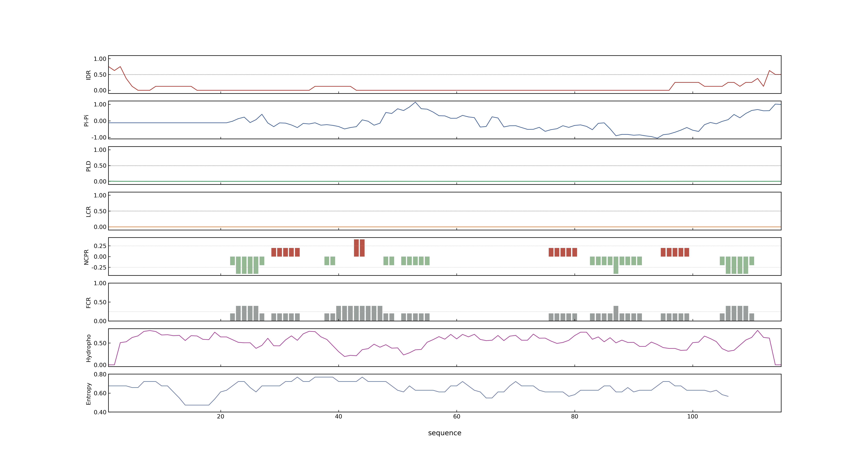This screenshot has height=463, width=868.
Task: Click the 0.80 tick on Entropy axis
Action: [100, 374]
